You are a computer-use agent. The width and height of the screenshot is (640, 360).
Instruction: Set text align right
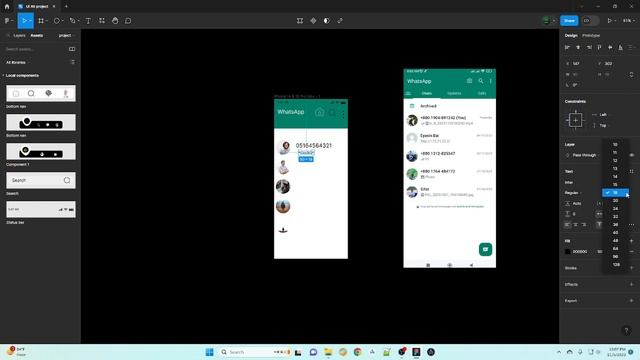click(x=584, y=224)
